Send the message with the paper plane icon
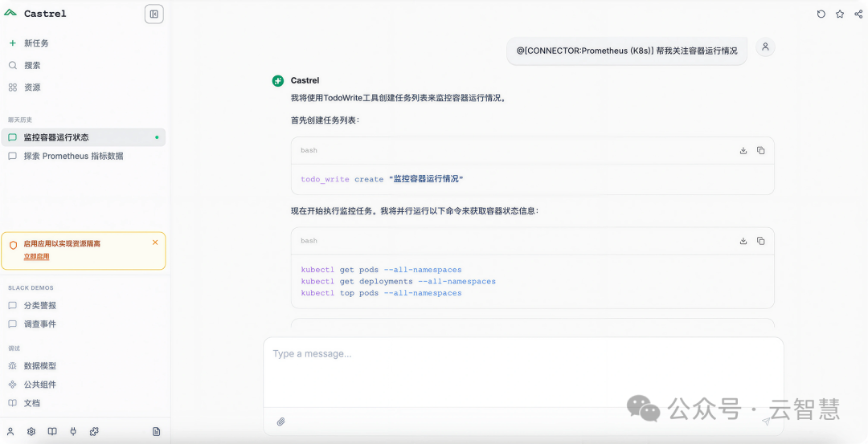Screen dimensions: 868x444 tap(766, 422)
